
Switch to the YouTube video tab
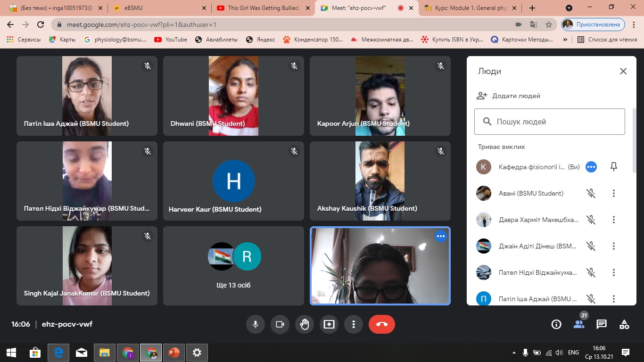pos(263,8)
